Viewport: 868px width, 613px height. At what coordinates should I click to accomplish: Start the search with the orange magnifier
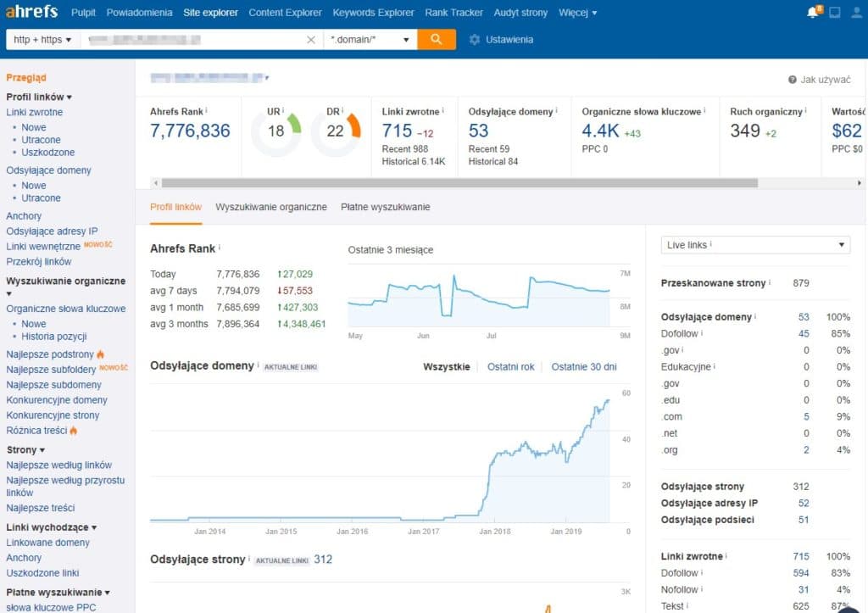(437, 39)
